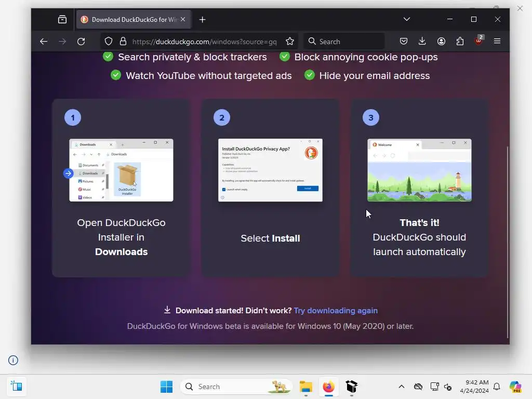Open Widgets panel on taskbar
The height and width of the screenshot is (399, 532).
coord(16,387)
